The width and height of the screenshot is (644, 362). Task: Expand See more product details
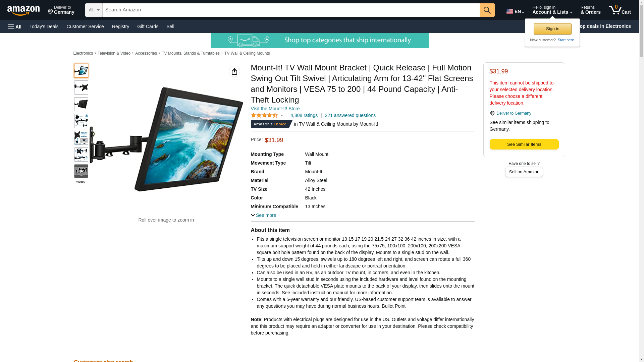(264, 215)
